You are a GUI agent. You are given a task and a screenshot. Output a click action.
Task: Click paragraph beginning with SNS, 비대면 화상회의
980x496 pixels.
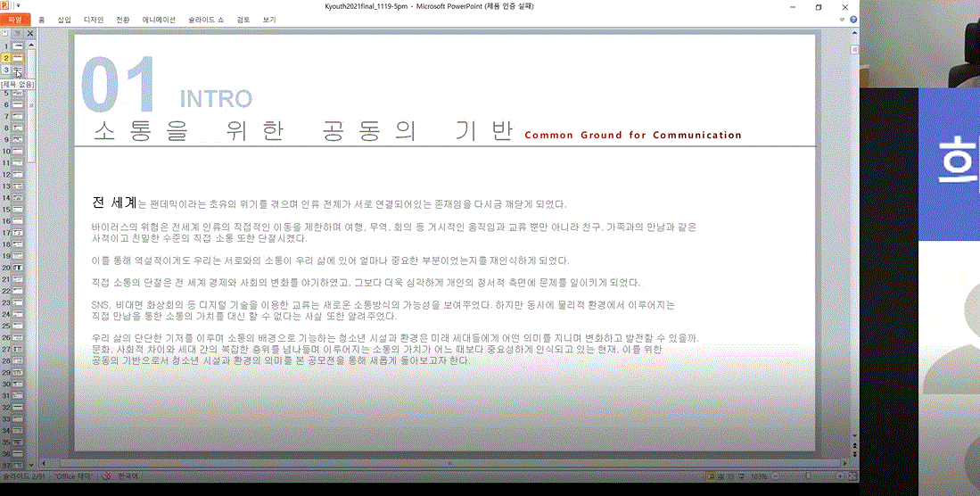point(383,310)
